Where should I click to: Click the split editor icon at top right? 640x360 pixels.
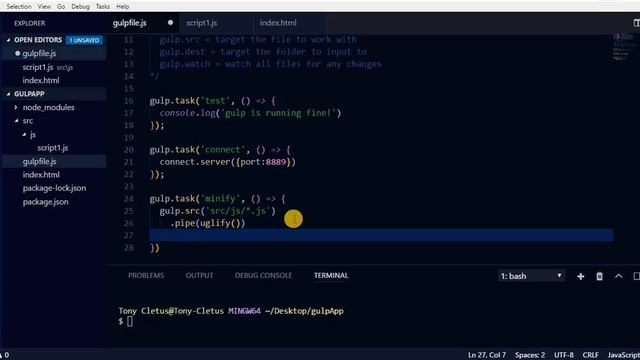click(636, 23)
